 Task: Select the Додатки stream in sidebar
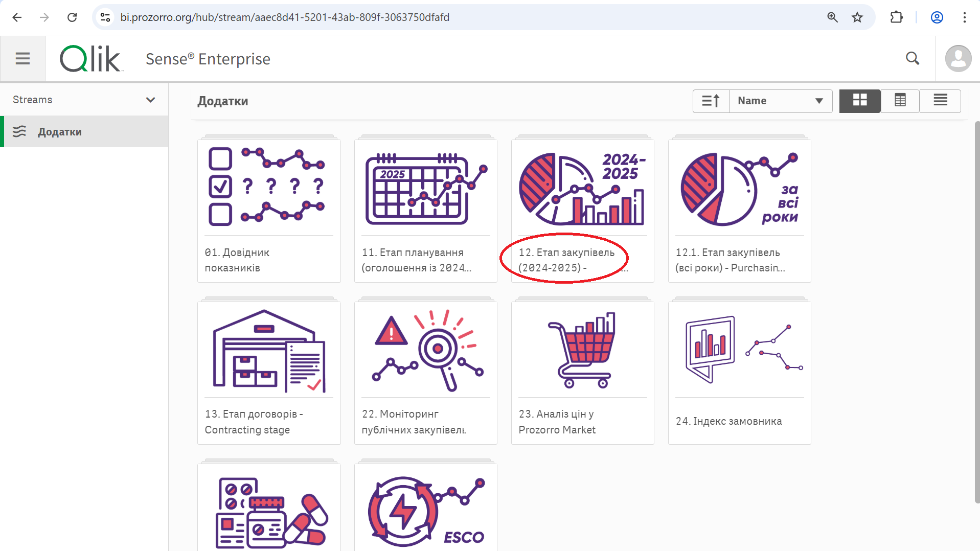coord(60,132)
